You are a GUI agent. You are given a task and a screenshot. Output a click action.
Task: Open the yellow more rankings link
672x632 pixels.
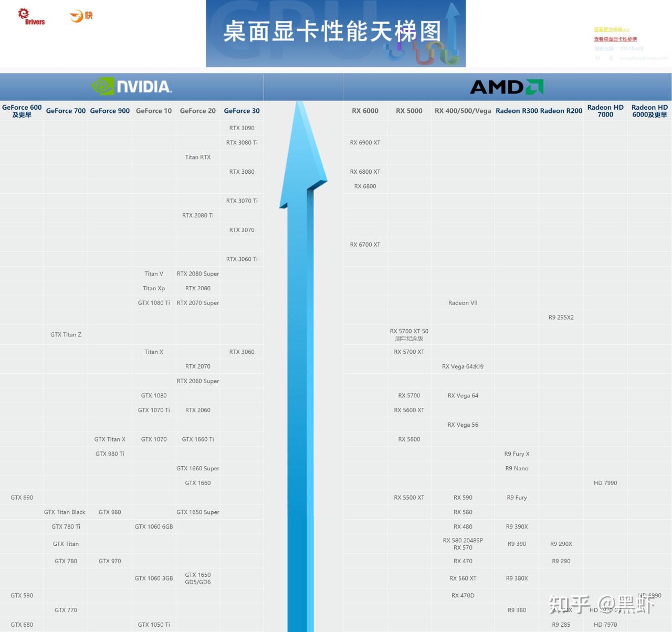(x=611, y=30)
